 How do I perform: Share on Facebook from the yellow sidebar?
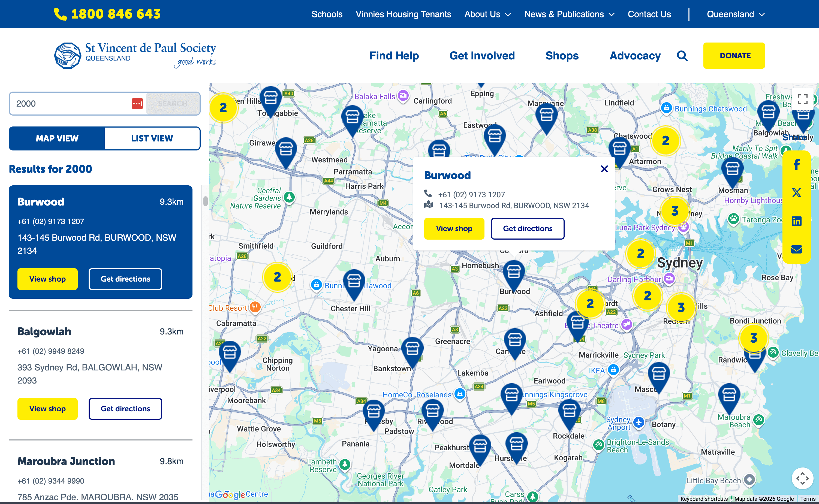797,164
